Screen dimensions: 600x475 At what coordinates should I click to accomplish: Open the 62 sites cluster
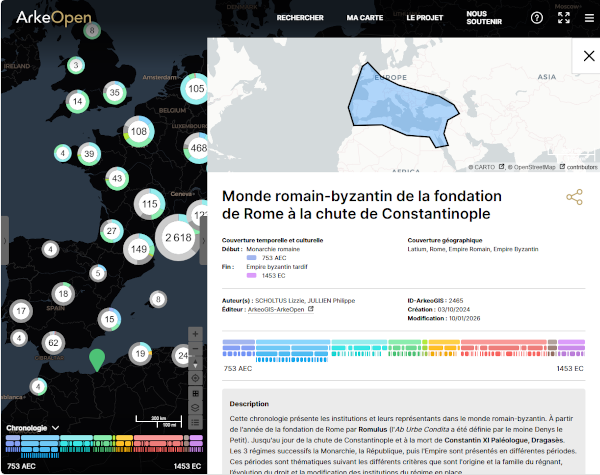pos(53,343)
